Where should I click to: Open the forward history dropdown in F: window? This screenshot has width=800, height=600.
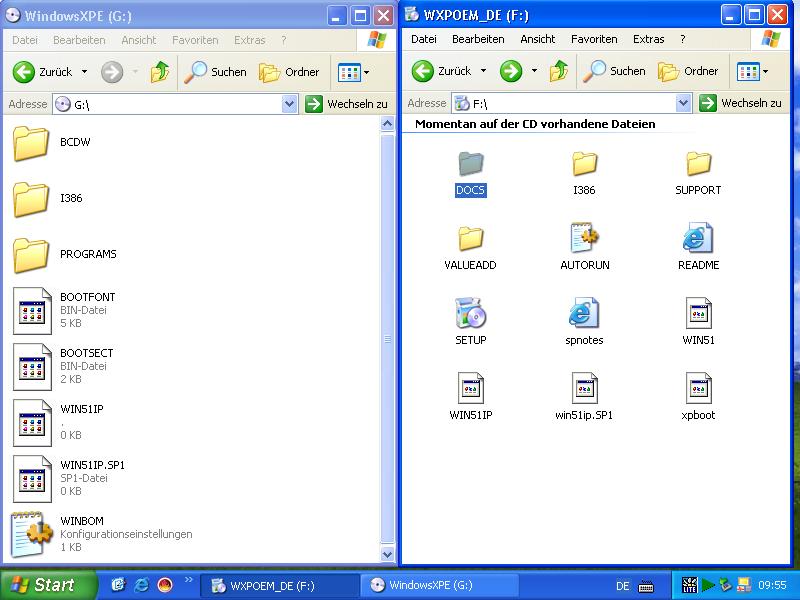coord(535,71)
